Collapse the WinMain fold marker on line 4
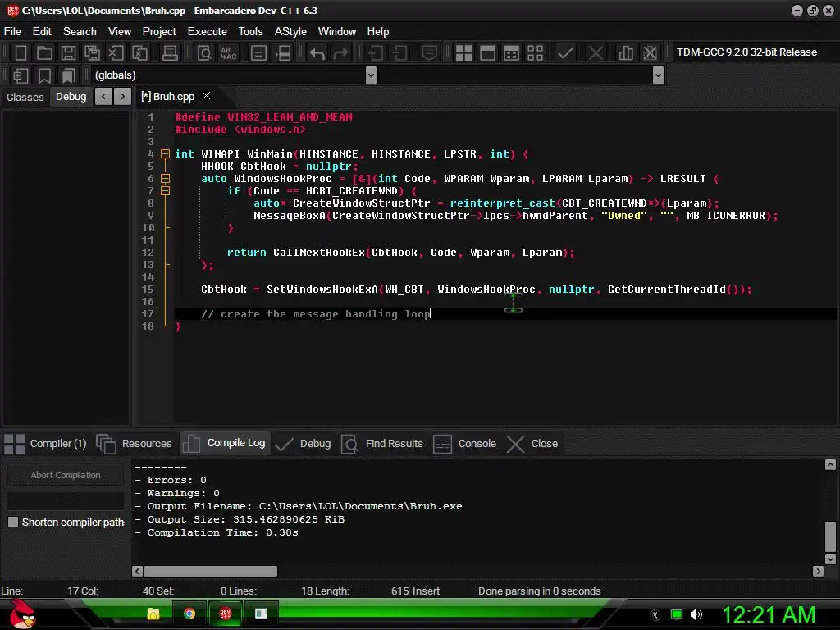This screenshot has width=840, height=630. 166,154
